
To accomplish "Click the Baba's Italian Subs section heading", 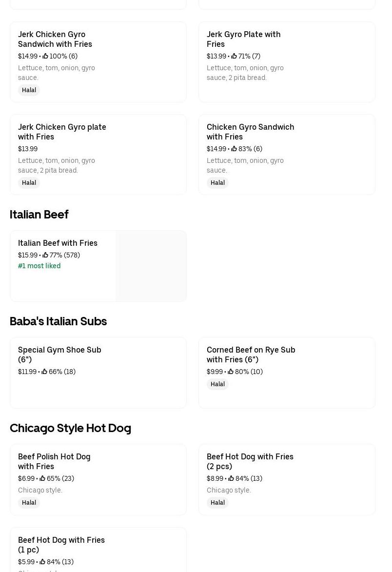I will (58, 321).
